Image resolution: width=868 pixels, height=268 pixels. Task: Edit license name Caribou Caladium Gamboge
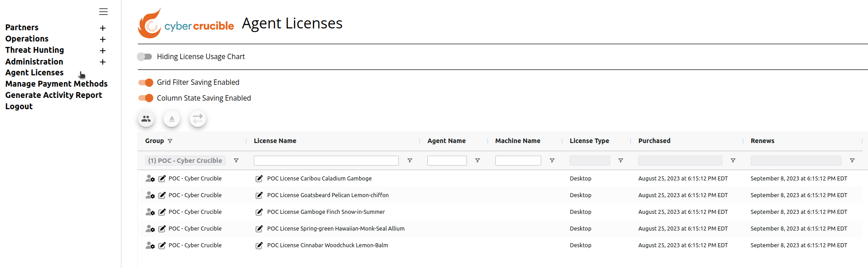(x=259, y=179)
